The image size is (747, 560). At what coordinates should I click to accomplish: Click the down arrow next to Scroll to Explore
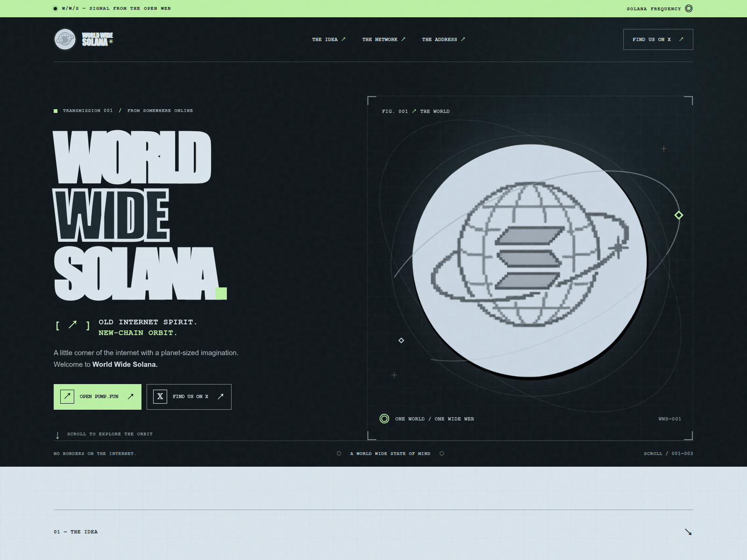tap(57, 435)
